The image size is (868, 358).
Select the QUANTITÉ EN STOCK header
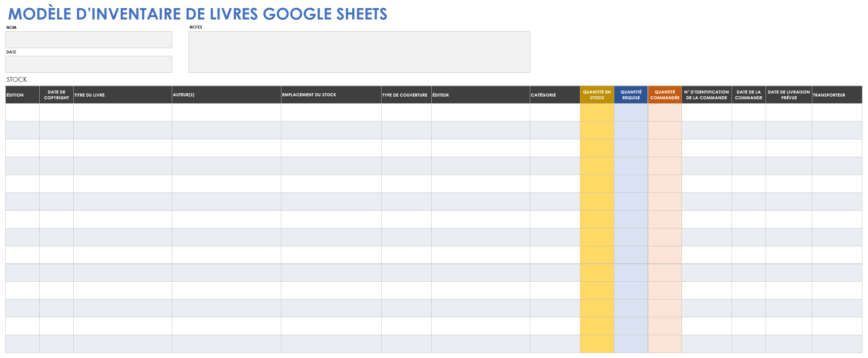(597, 95)
